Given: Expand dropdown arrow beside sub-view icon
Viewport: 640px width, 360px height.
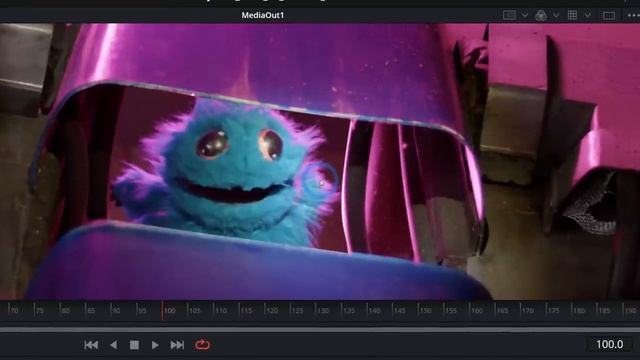Looking at the screenshot, I should point(525,16).
